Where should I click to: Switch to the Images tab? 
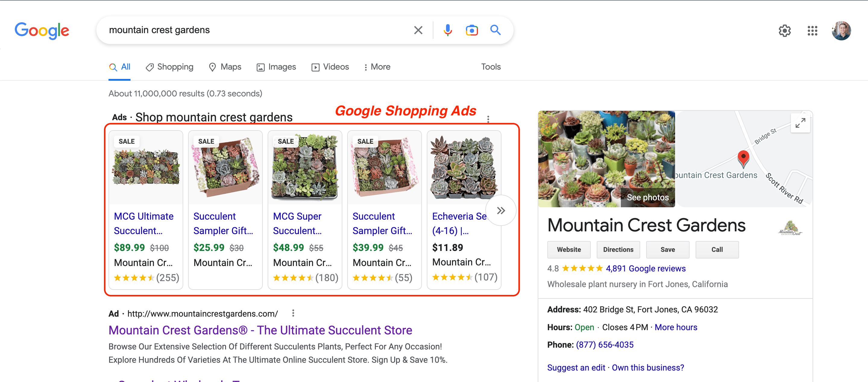pos(276,67)
